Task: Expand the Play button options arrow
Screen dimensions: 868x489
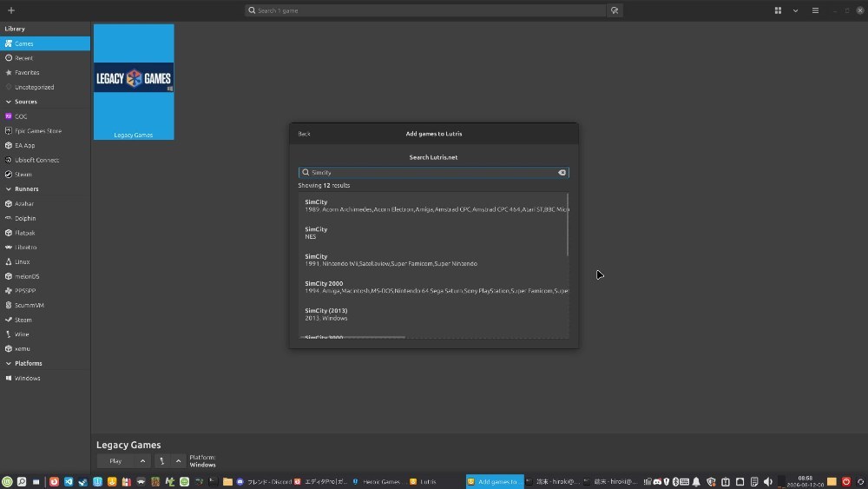Action: coord(143,460)
